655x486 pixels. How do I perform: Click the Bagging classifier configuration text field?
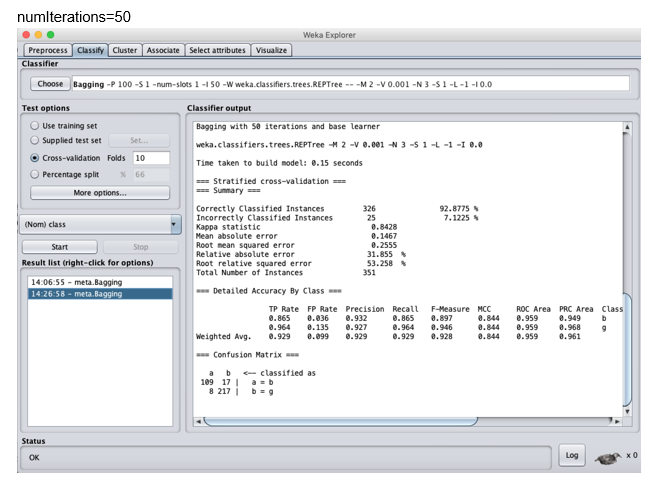pos(350,84)
